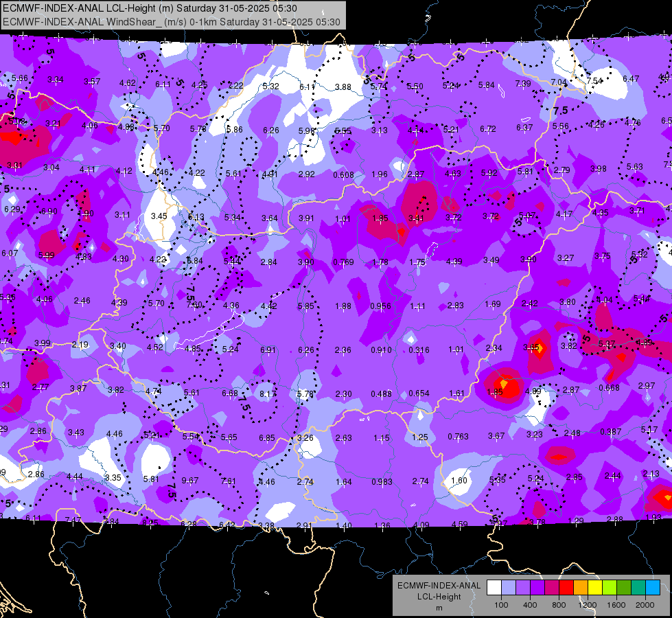Click the legend title ECMWF-INDEX-ANAL
This screenshot has height=618, width=672.
coord(439,586)
